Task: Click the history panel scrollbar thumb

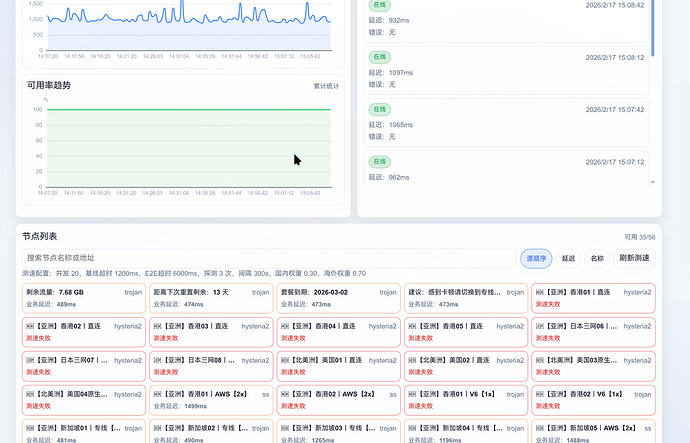Action: pos(652,27)
